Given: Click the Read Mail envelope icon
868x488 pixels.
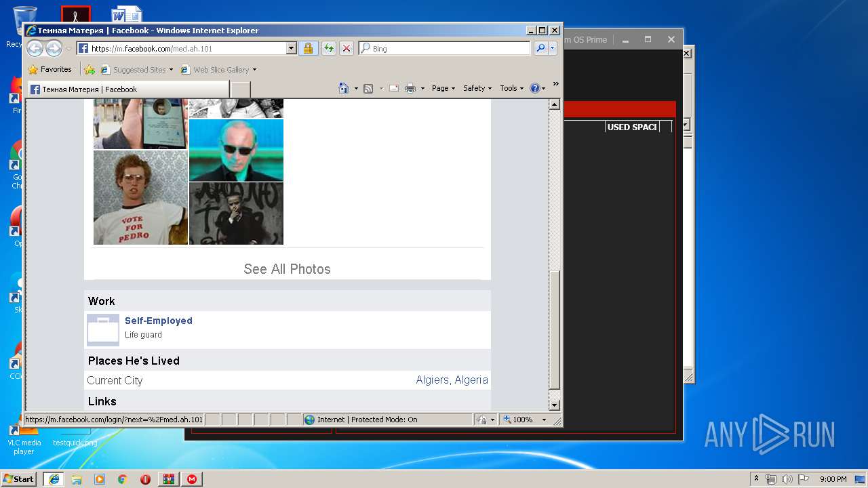Looking at the screenshot, I should click(x=393, y=88).
